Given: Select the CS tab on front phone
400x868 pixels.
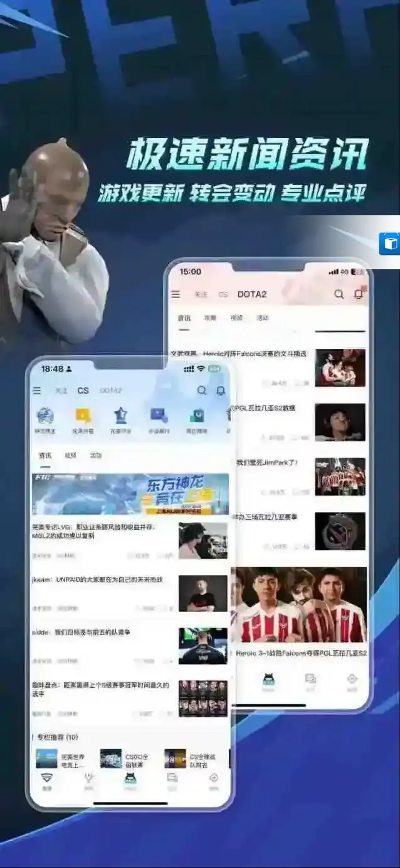Looking at the screenshot, I should point(83,390).
